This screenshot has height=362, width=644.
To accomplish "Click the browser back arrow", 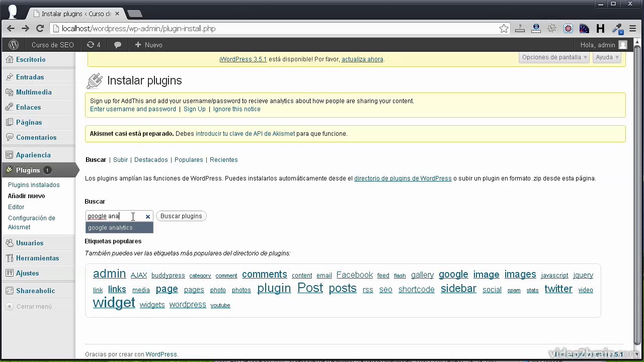I will point(11,29).
